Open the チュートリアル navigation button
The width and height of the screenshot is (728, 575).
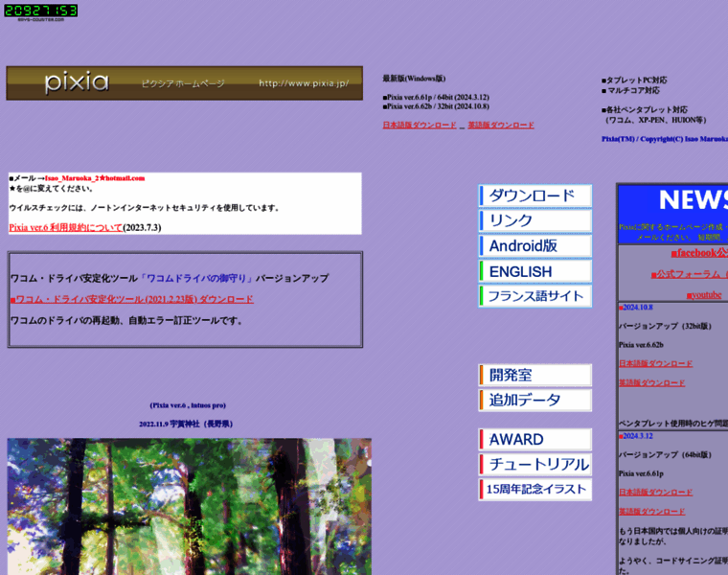535,464
